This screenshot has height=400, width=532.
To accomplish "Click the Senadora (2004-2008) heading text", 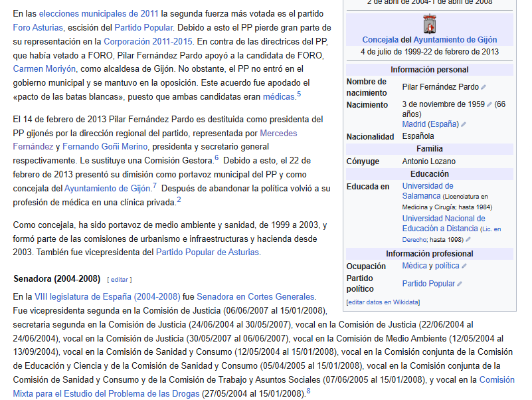I will [x=57, y=279].
